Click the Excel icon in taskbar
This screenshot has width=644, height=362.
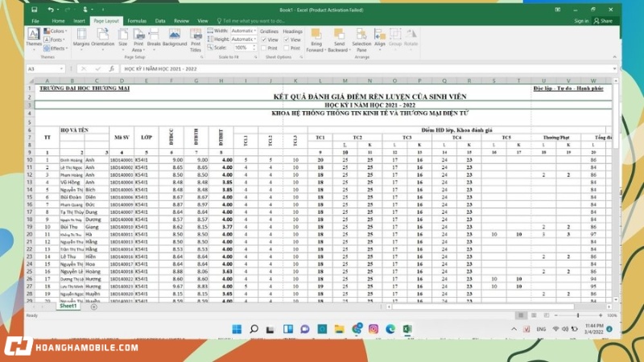coord(407,329)
